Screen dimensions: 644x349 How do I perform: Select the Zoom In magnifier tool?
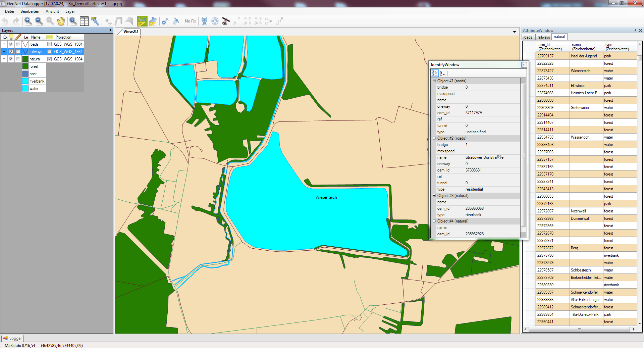coord(28,21)
